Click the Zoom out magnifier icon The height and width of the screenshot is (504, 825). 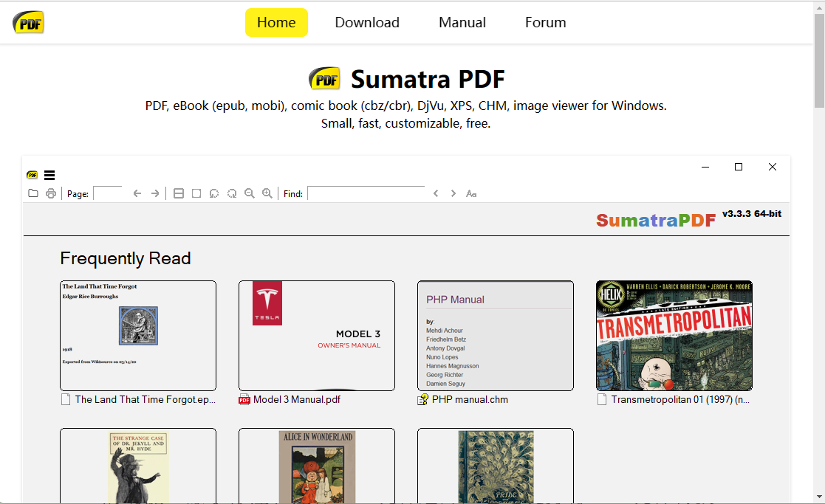(250, 193)
